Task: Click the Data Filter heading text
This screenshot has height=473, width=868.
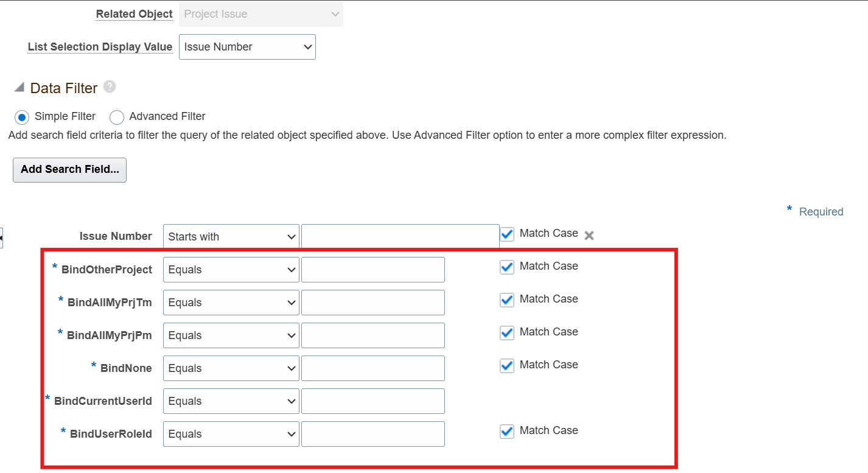Action: click(64, 88)
